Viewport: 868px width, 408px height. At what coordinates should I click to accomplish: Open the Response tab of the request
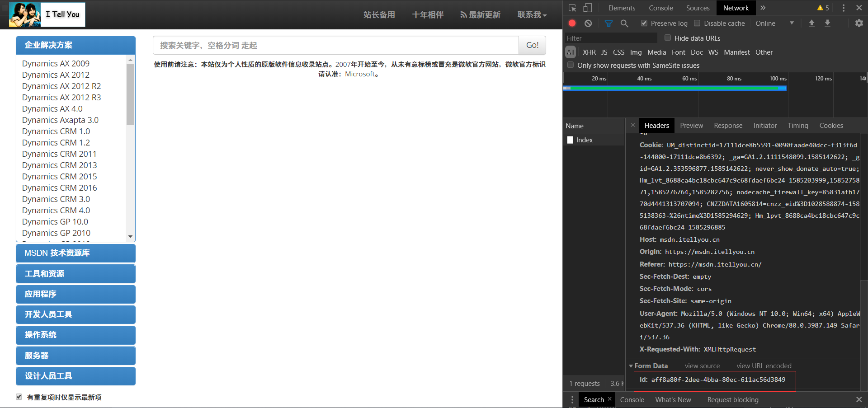[728, 126]
